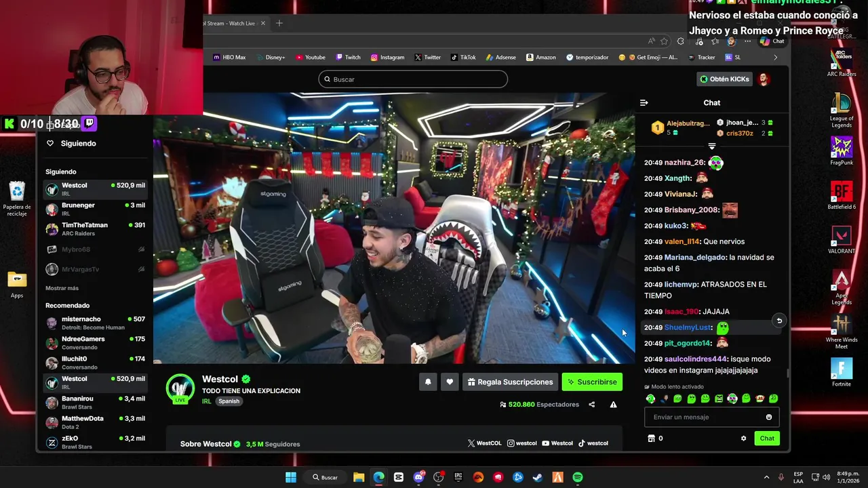
Task: Share the stream using the share icon
Action: [591, 405]
